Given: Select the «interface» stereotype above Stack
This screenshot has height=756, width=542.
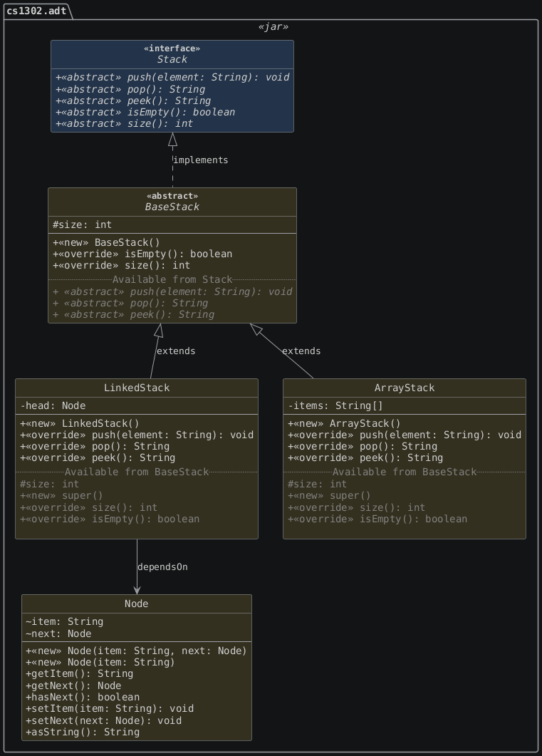Looking at the screenshot, I should click(172, 48).
